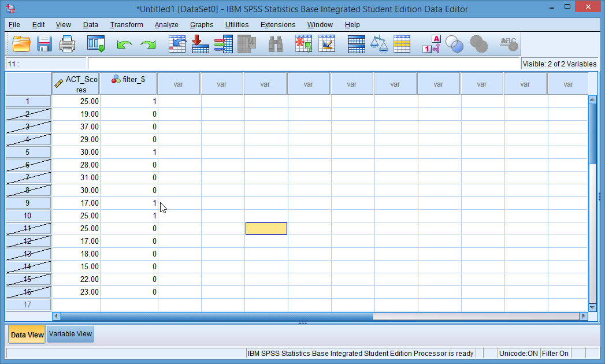The image size is (605, 364).
Task: Open the Analyze menu
Action: [x=166, y=25]
